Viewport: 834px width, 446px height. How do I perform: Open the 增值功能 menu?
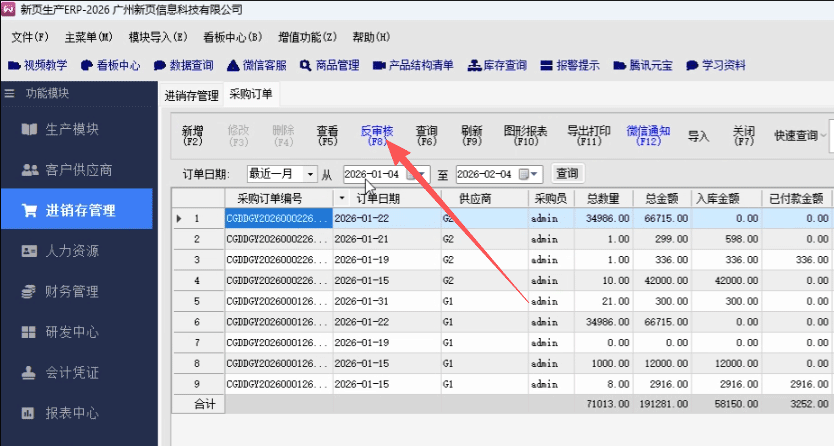[x=307, y=37]
